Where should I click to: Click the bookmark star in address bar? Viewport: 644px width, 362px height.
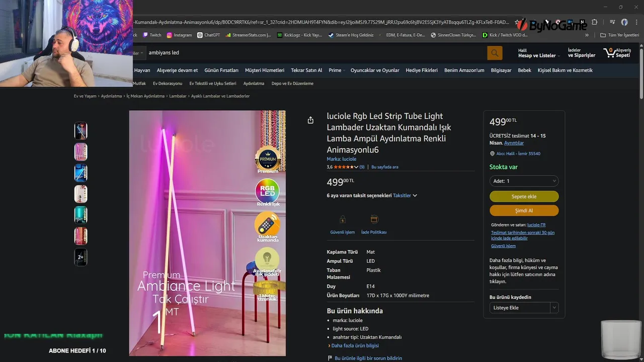516,22
